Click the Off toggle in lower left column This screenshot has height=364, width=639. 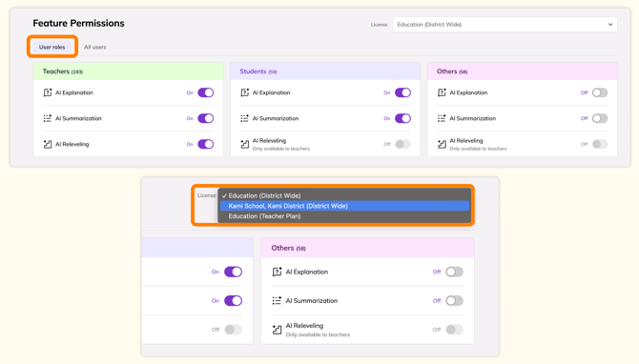coord(233,330)
